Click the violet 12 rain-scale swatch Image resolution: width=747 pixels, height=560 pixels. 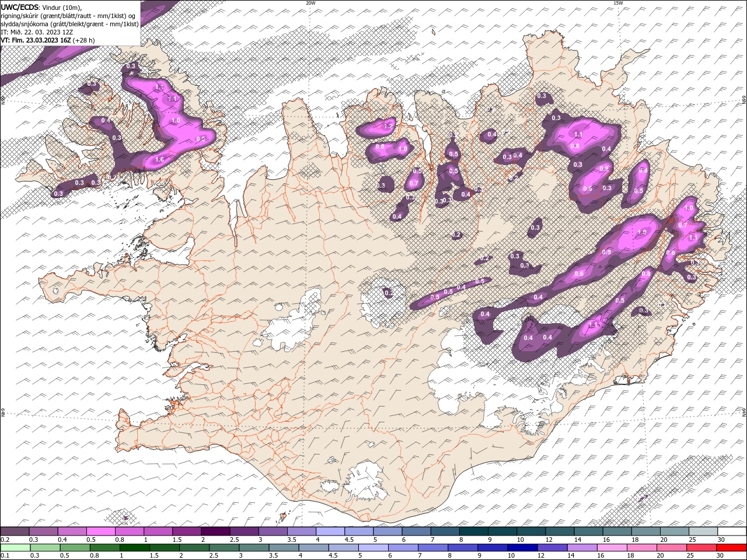tap(552, 548)
